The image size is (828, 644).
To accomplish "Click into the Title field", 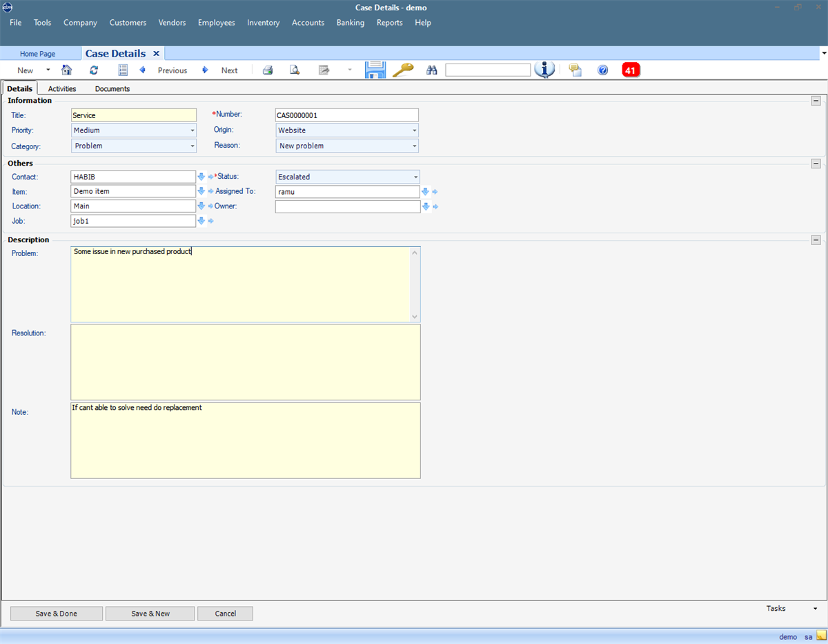I will [134, 115].
